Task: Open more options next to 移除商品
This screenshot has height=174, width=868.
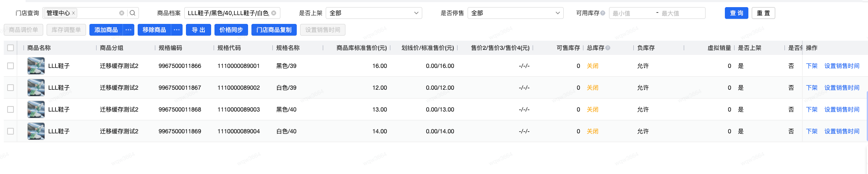Action: pyautogui.click(x=177, y=30)
